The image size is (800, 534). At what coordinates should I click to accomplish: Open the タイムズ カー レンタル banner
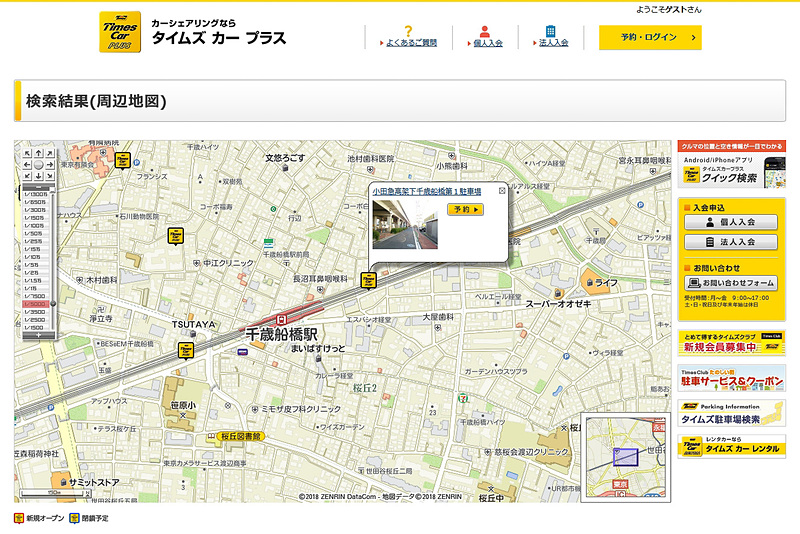(732, 447)
